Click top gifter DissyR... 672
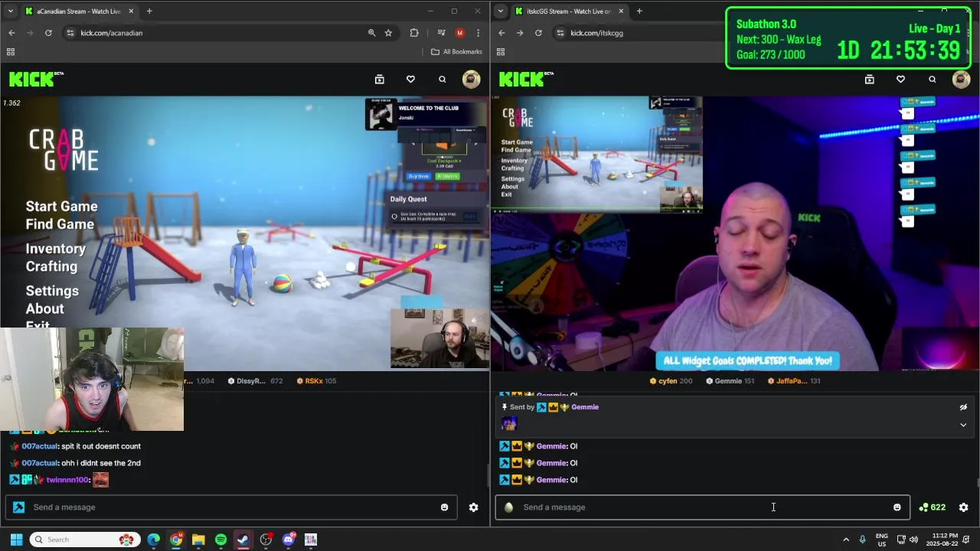Viewport: 980px width, 551px height. [256, 381]
